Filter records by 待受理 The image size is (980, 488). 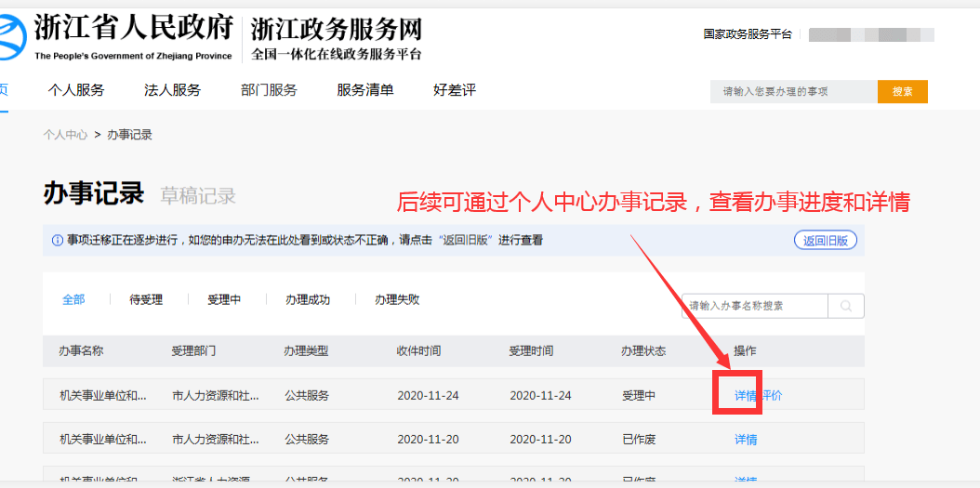(x=146, y=299)
